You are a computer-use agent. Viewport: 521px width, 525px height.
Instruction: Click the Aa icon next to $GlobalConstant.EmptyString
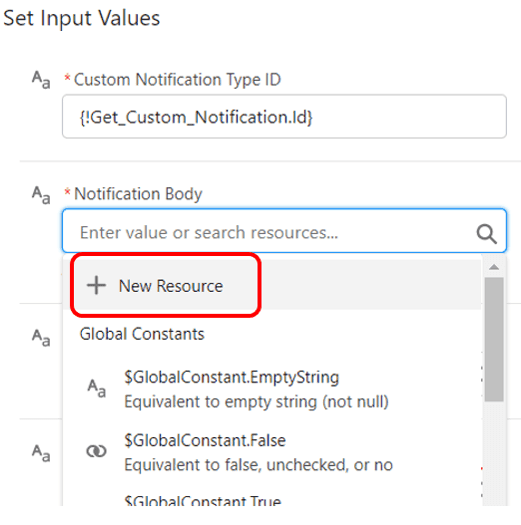coord(96,388)
